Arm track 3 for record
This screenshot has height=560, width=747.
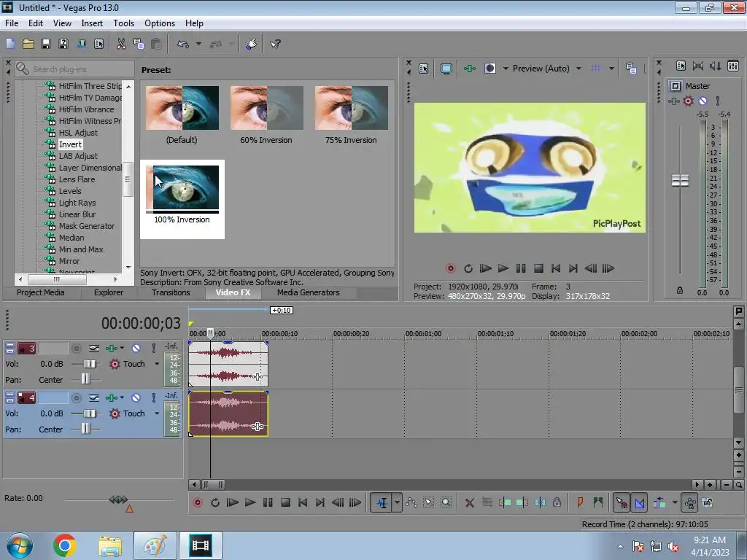click(x=76, y=349)
